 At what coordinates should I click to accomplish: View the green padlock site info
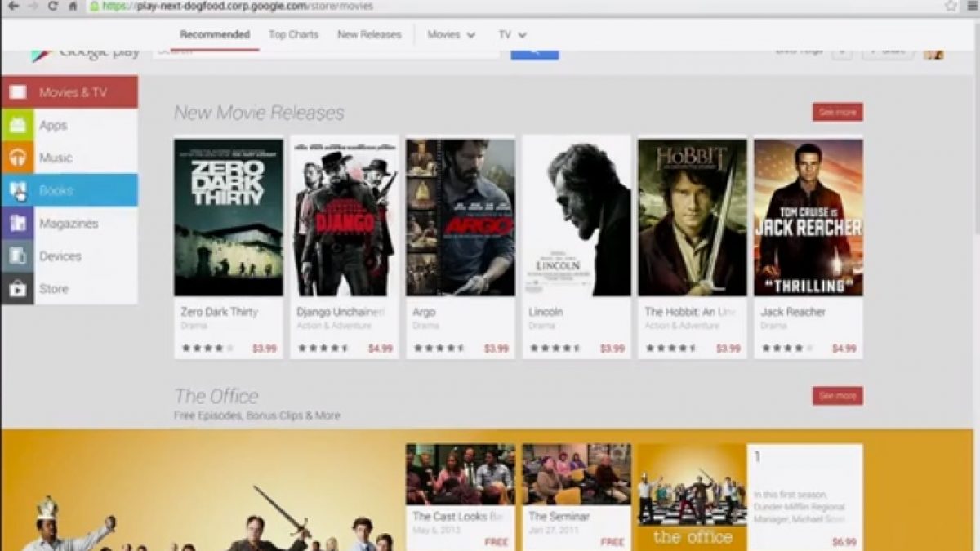tap(94, 6)
